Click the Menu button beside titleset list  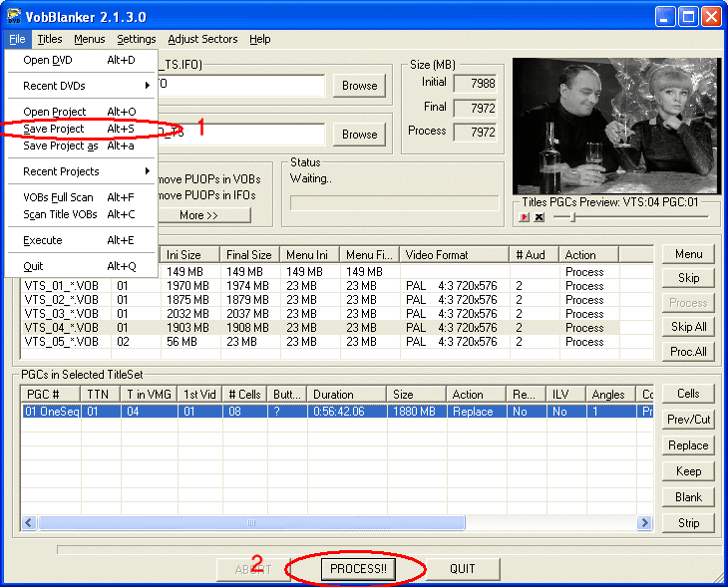tap(688, 254)
